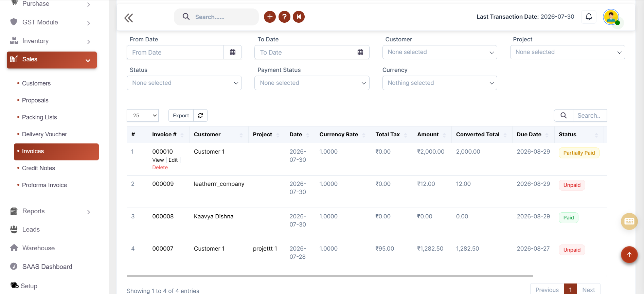Sort table by Invoice # column

168,135
